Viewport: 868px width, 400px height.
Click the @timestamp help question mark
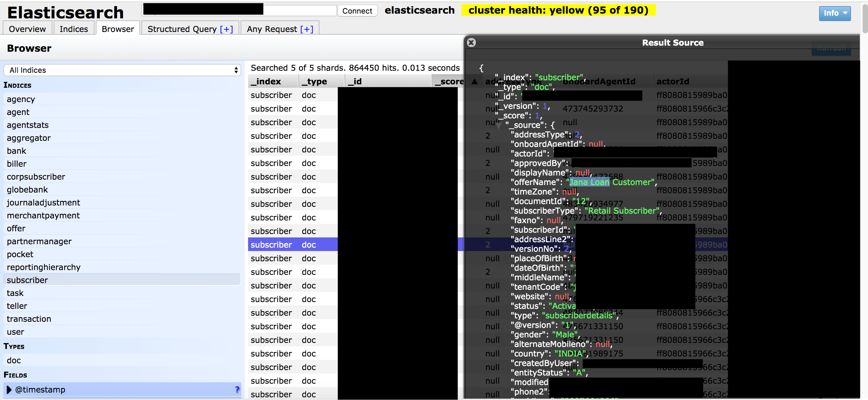(237, 389)
